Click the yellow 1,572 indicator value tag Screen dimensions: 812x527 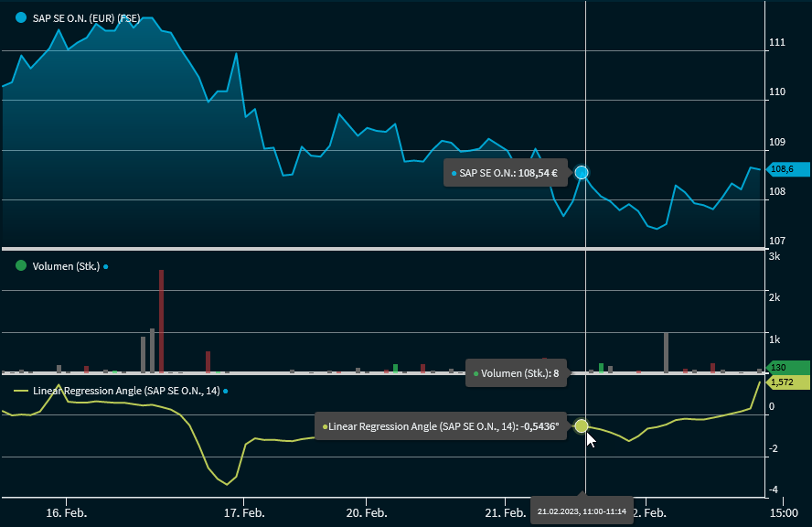(x=788, y=382)
